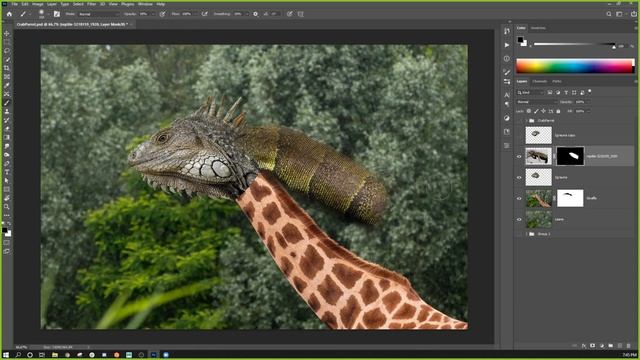Hide the Giraffe layer
This screenshot has width=640, height=360.
click(x=519, y=198)
